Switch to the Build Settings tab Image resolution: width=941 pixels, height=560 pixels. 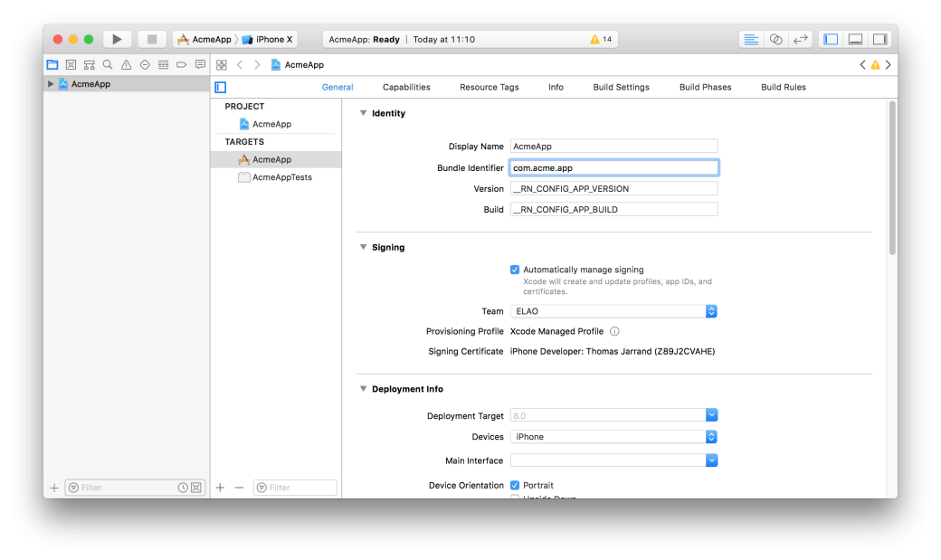(x=621, y=88)
